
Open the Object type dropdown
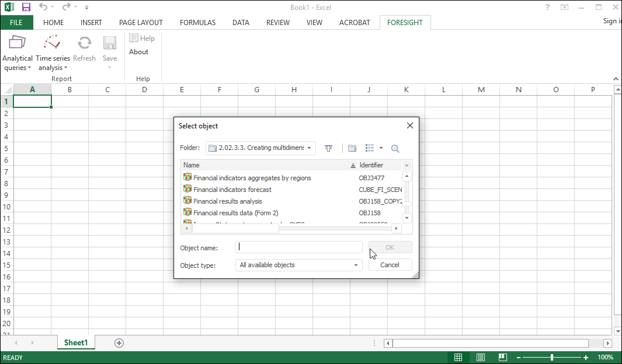(356, 265)
